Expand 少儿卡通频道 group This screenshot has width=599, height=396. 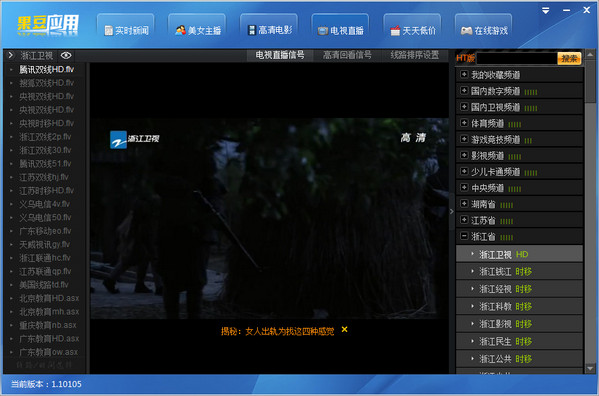[x=519, y=172]
